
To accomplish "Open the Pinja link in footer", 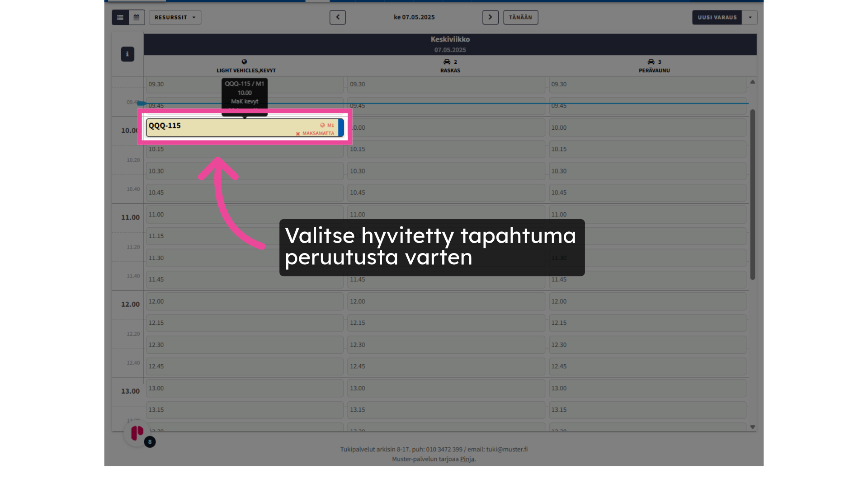I will 467,459.
